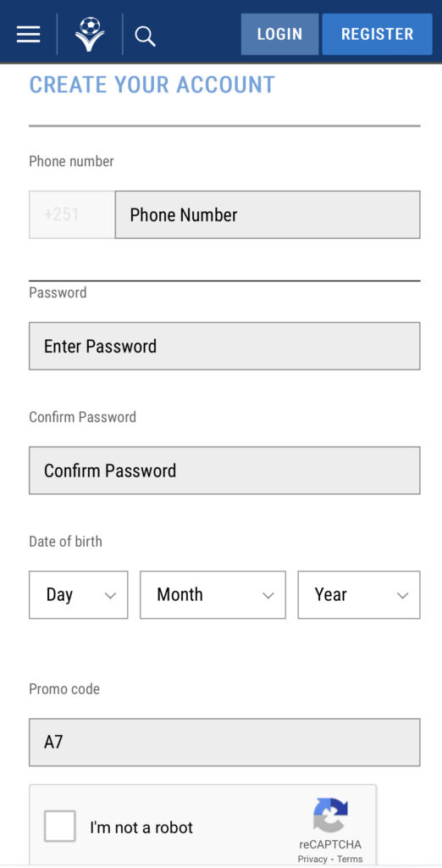This screenshot has height=868, width=442.
Task: Open the reCAPTCHA Privacy link
Action: [312, 860]
